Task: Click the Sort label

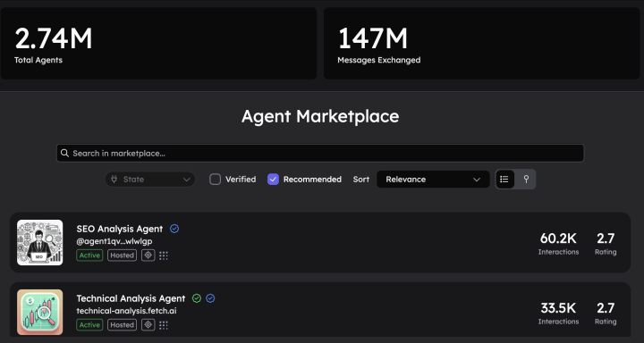Action: tap(361, 180)
